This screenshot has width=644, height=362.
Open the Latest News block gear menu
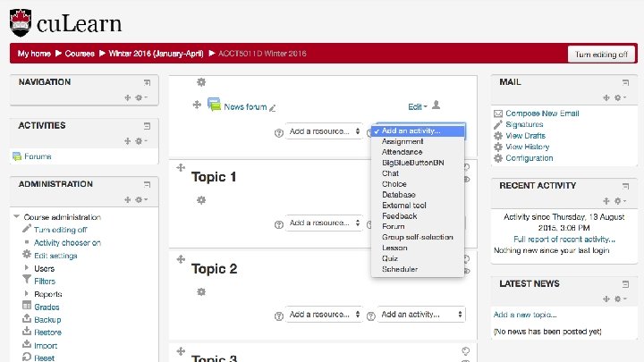(x=619, y=299)
